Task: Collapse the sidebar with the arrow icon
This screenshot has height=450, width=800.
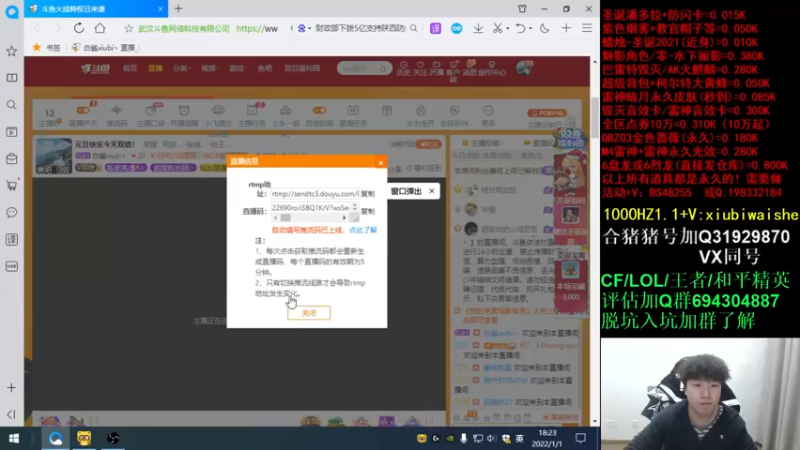Action: coord(11,414)
